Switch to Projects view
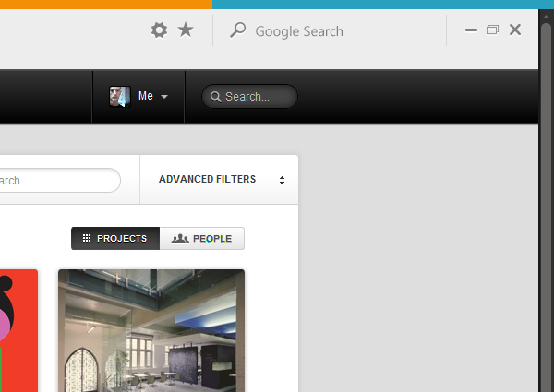The image size is (554, 392). (x=115, y=239)
